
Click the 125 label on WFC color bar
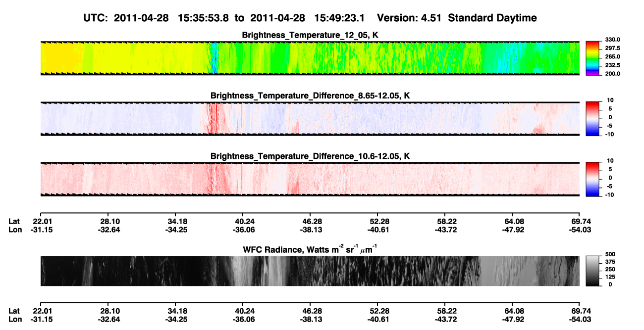click(x=610, y=277)
